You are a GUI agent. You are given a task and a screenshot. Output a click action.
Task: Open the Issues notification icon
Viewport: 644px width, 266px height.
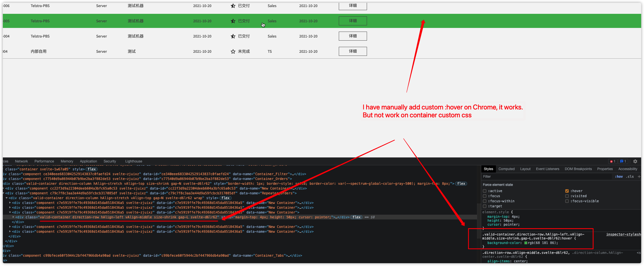click(x=623, y=161)
